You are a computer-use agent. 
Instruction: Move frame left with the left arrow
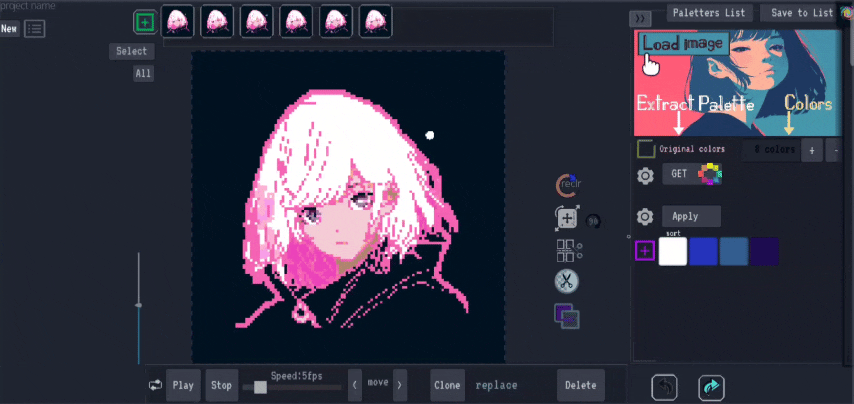(x=355, y=385)
